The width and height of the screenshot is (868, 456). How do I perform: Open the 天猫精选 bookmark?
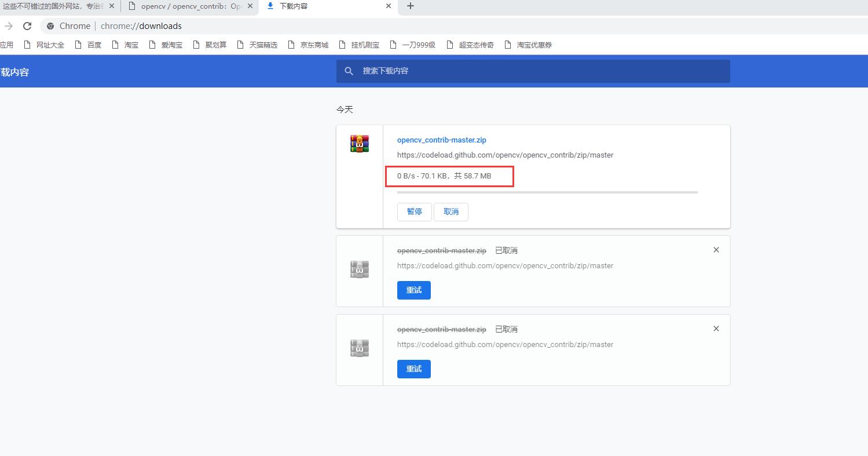(257, 45)
